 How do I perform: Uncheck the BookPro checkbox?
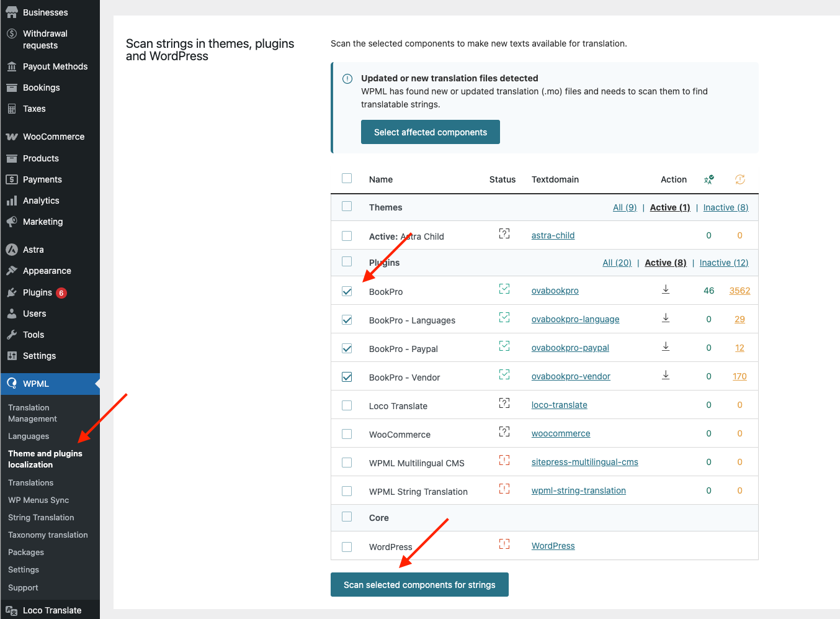[x=347, y=291]
